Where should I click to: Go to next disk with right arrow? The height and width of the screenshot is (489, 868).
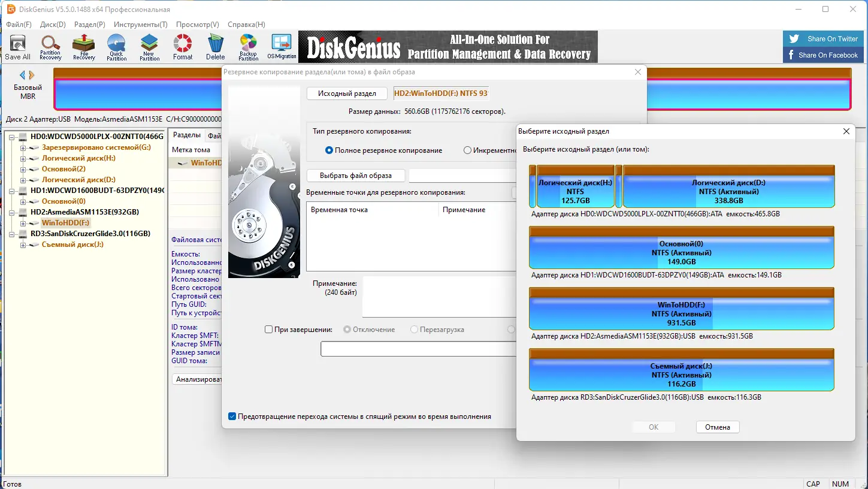click(x=32, y=75)
